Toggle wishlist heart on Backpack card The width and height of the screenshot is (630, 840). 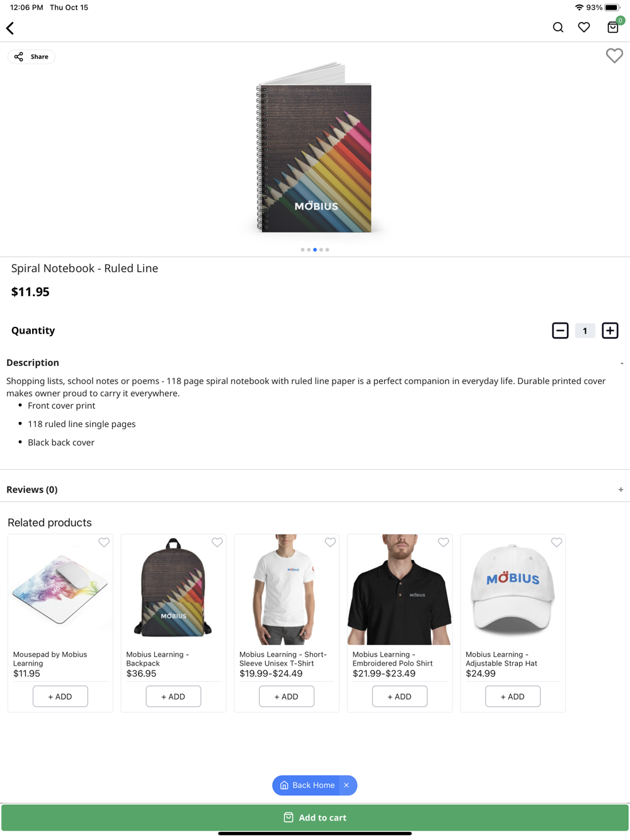pyautogui.click(x=217, y=542)
